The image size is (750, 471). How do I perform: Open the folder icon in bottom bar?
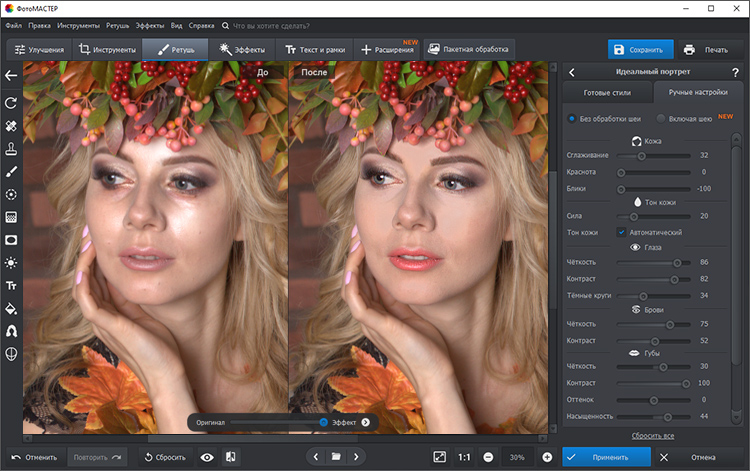tap(337, 457)
